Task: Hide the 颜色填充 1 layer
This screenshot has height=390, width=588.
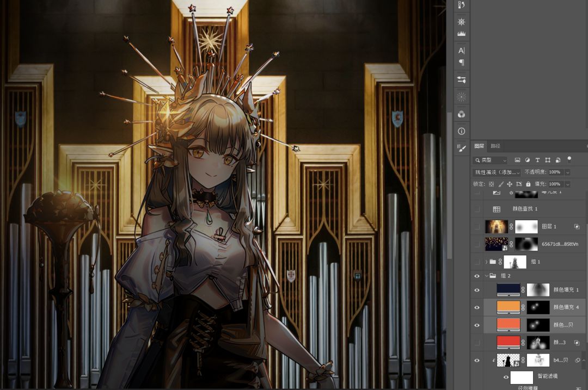Action: point(477,290)
